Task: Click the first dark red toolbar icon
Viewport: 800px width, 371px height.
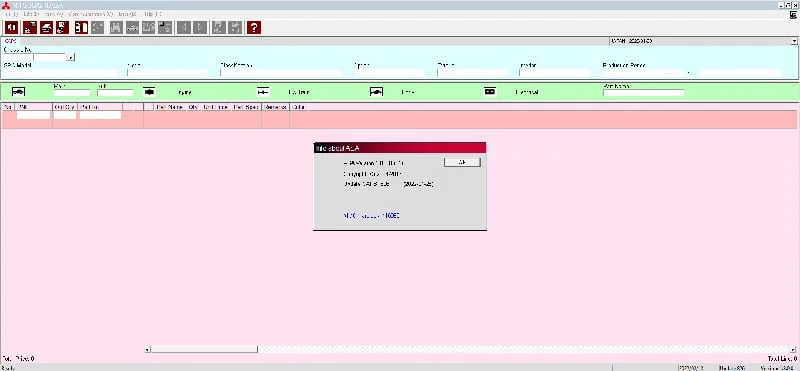Action: point(12,27)
